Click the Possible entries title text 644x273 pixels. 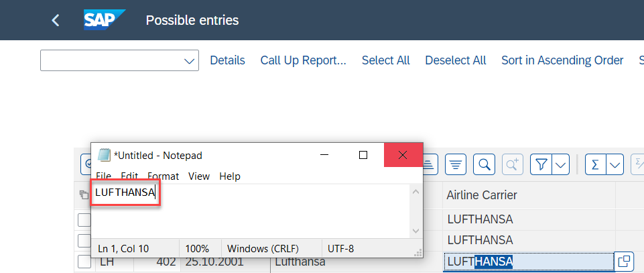click(192, 20)
